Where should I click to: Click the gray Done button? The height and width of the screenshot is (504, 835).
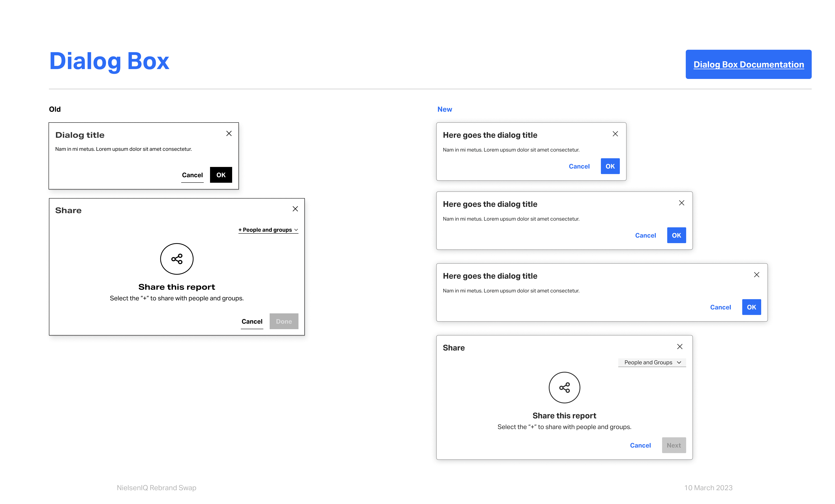pos(284,321)
